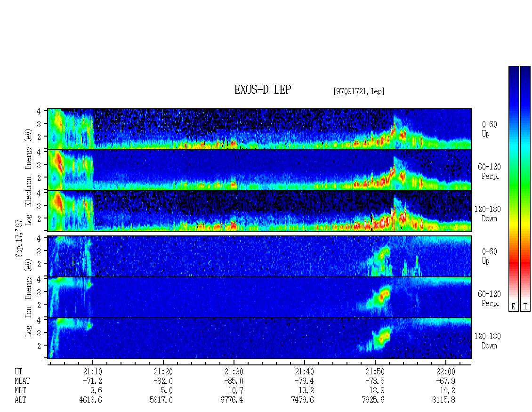532x412 pixels.
Task: Click the E label box under color bar
Action: (513, 307)
